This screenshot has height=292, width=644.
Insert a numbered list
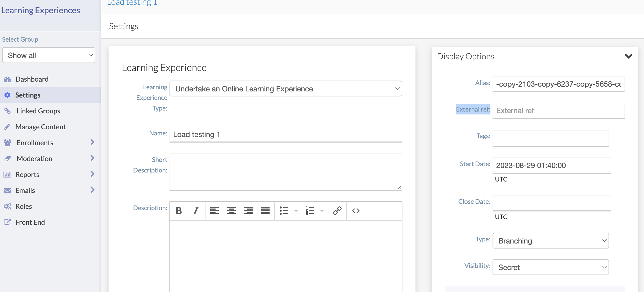(x=310, y=211)
